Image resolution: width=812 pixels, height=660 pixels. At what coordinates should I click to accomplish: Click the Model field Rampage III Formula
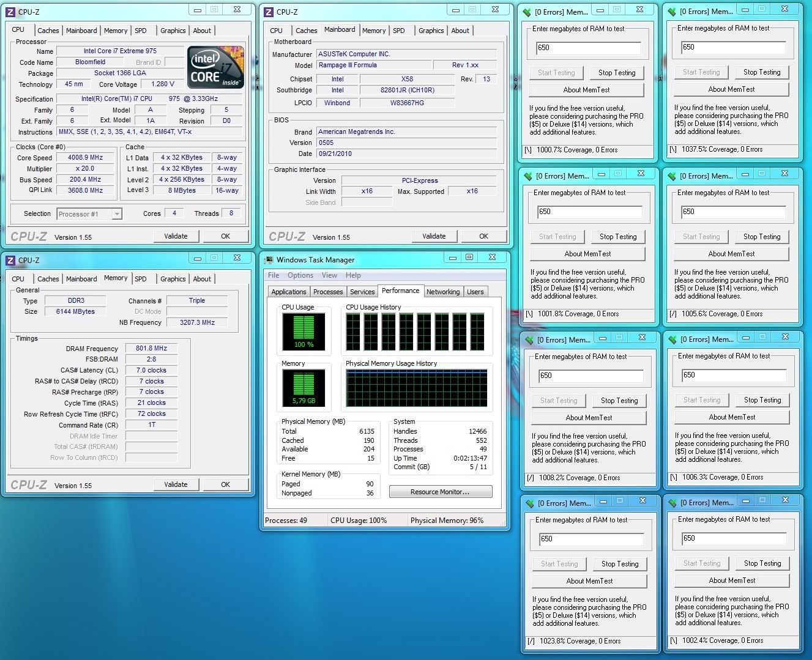373,65
